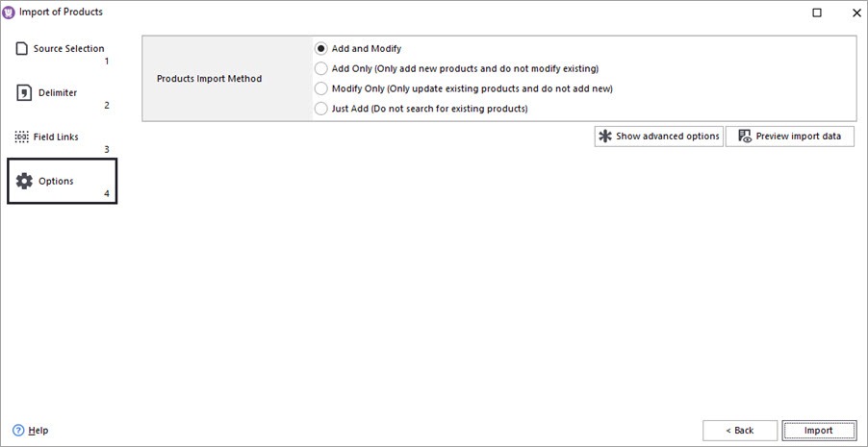Switch to Field Links step label
The height and width of the screenshot is (447, 868).
[56, 137]
